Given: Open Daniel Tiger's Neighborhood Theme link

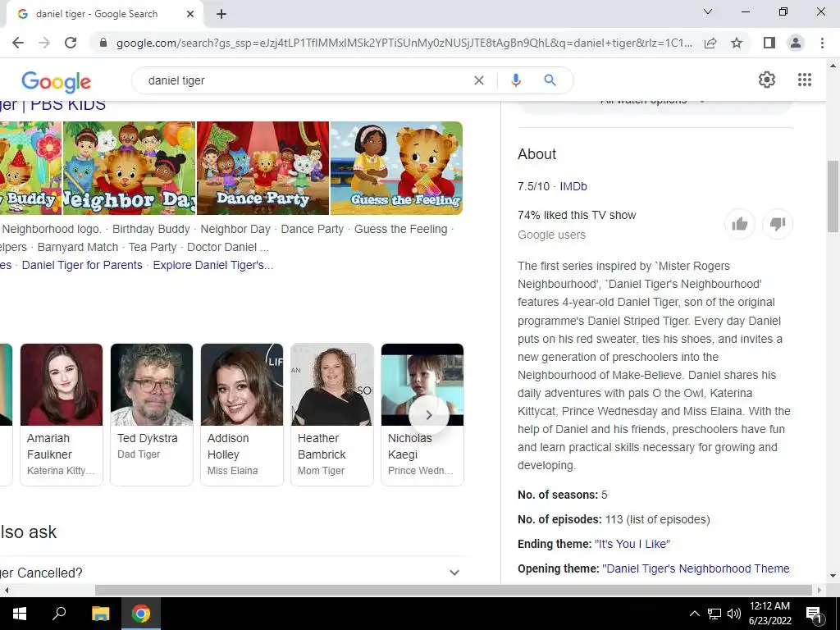Looking at the screenshot, I should [696, 568].
